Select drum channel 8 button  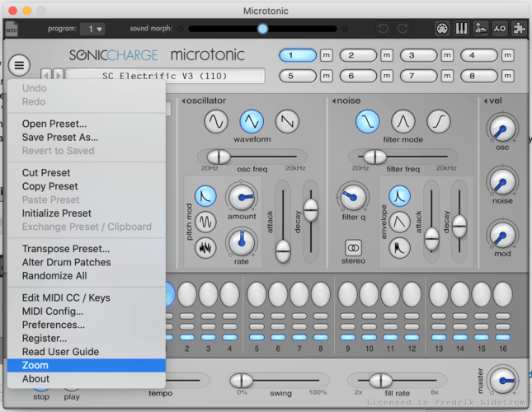[479, 76]
